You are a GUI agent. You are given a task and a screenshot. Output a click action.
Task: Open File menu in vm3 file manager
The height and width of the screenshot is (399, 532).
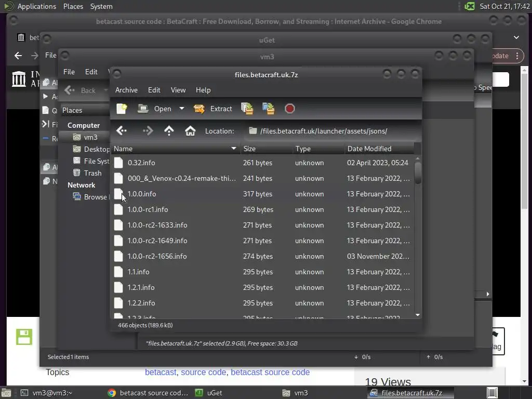point(69,72)
